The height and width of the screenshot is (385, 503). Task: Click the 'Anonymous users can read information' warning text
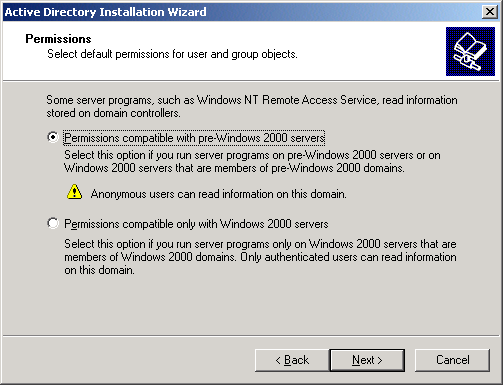click(218, 194)
